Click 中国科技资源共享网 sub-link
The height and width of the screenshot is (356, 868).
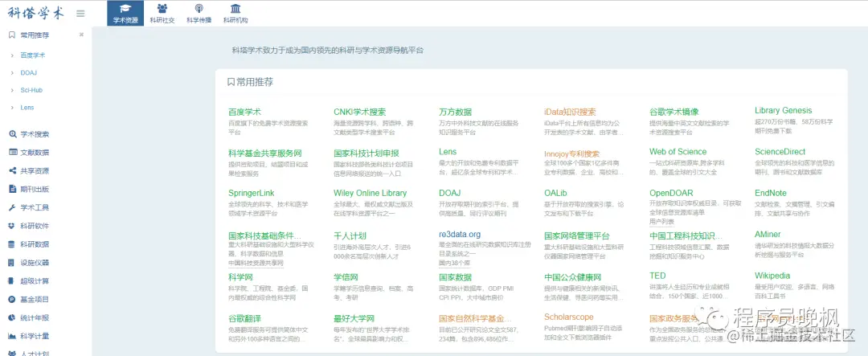pos(256,263)
